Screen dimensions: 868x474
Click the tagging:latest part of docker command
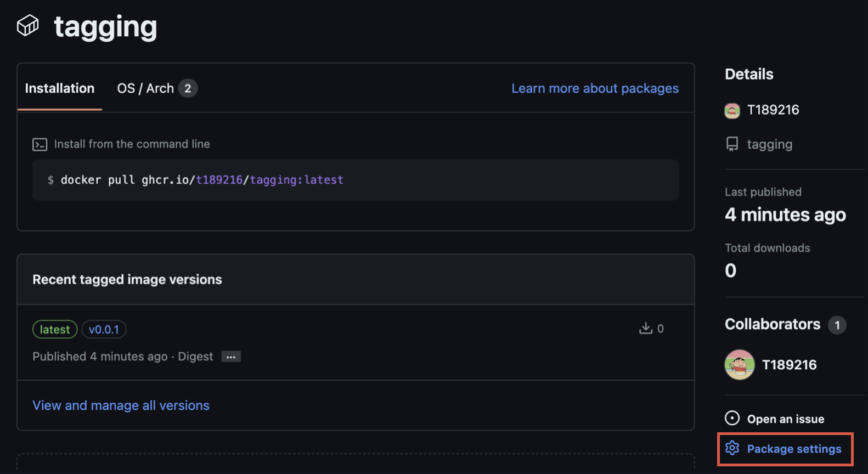(x=296, y=180)
